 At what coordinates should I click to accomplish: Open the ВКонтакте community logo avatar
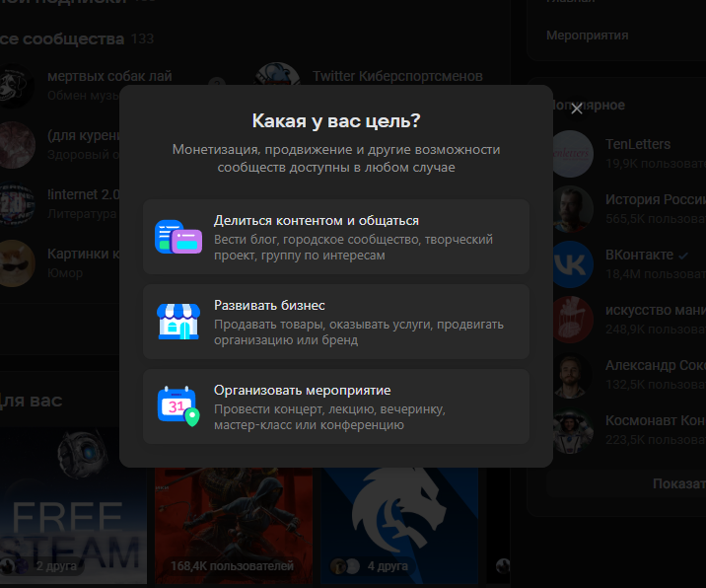point(571,264)
